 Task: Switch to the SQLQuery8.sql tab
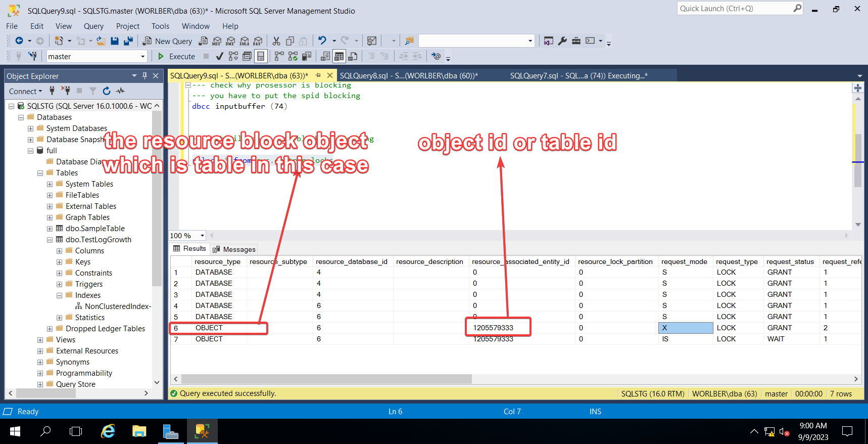(409, 76)
